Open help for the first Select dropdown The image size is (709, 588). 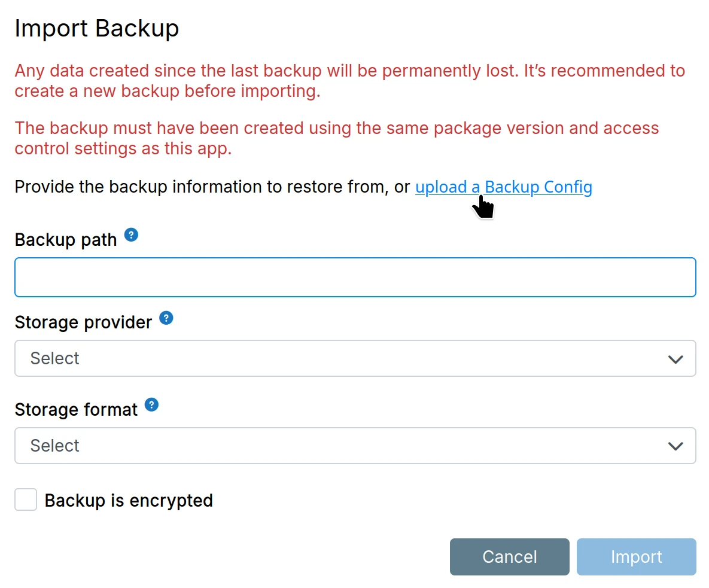(x=166, y=318)
